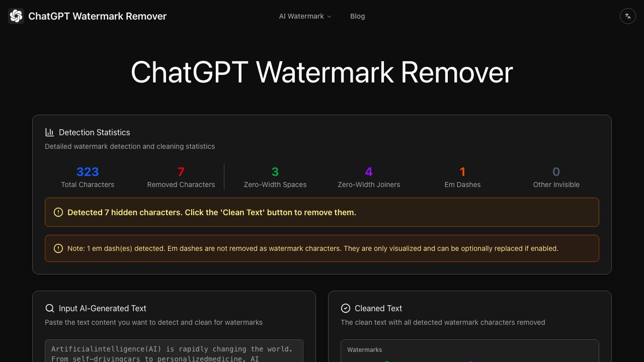
Task: Click the 'Detected 7 hidden characters' message
Action: click(212, 212)
